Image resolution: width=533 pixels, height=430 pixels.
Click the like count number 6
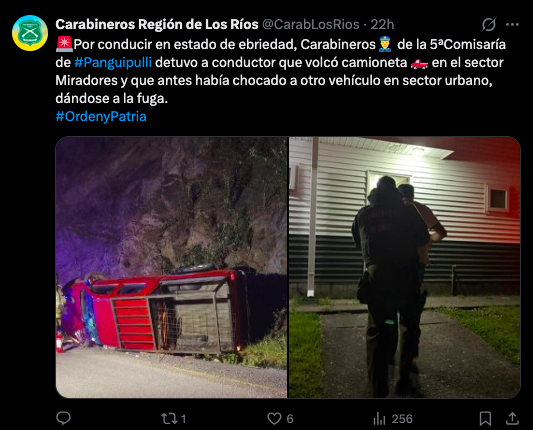290,419
